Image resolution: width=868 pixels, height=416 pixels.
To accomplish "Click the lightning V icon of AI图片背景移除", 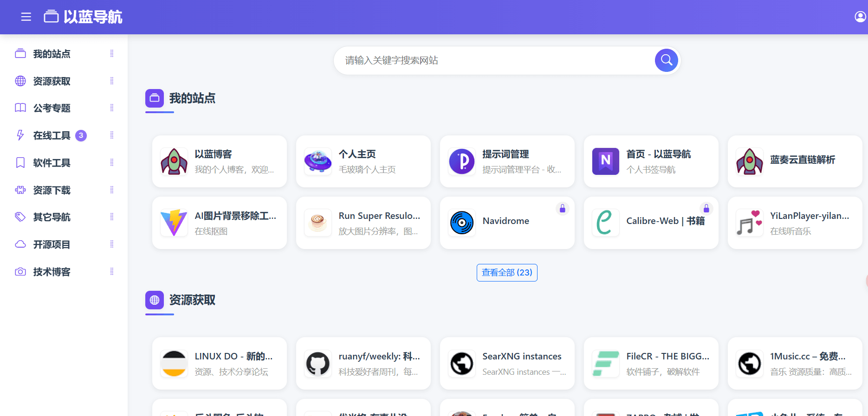I will click(x=174, y=223).
